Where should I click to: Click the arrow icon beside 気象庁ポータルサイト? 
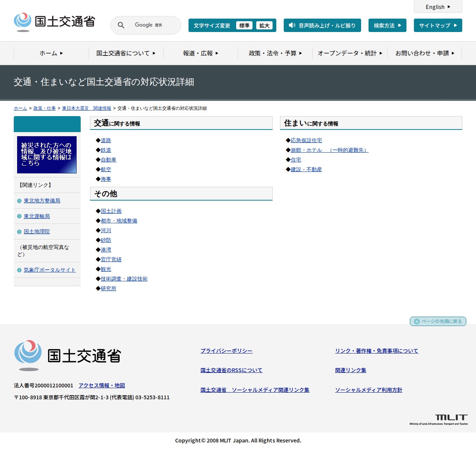(19, 270)
